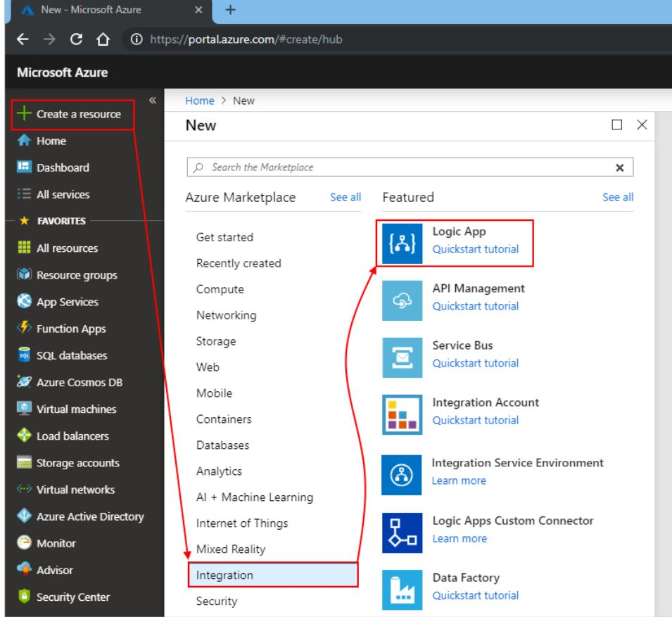Select the Service Bus tile icon
Image resolution: width=672 pixels, height=617 pixels.
click(402, 357)
